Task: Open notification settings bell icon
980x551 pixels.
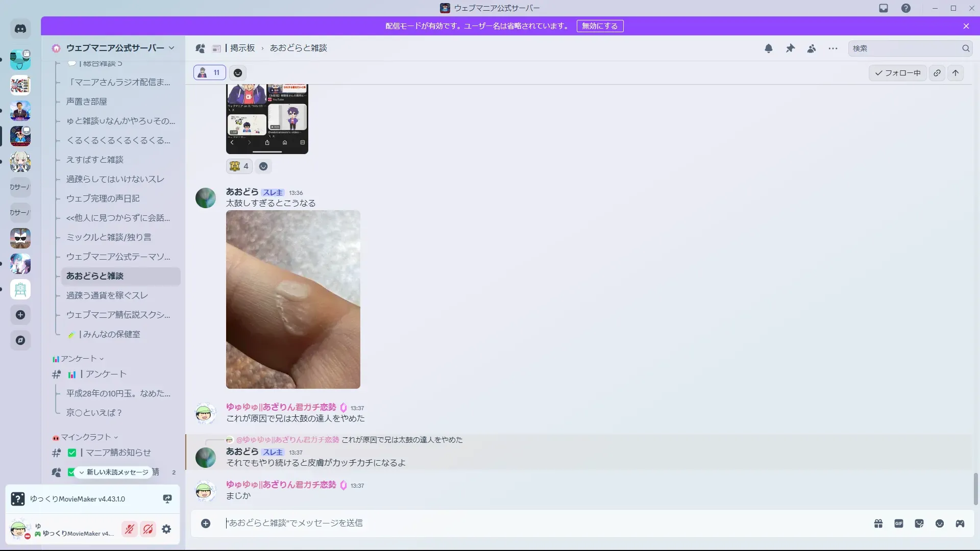Action: [x=768, y=48]
